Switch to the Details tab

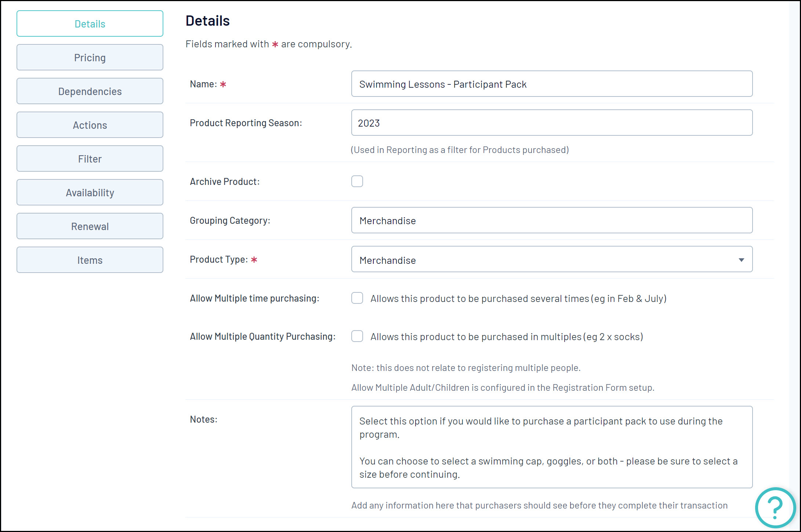(x=90, y=24)
